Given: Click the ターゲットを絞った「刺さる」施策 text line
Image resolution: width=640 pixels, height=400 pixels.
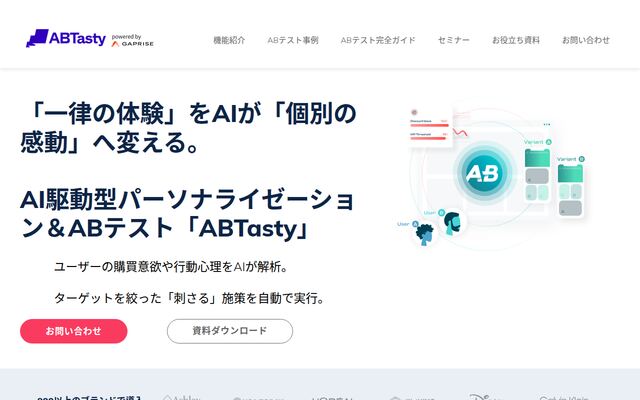Looking at the screenshot, I should point(190,298).
